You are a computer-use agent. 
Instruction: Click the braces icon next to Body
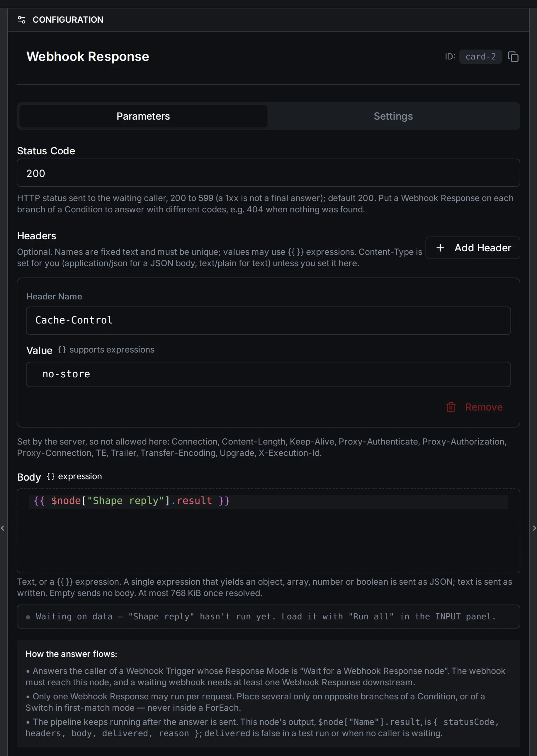(51, 476)
